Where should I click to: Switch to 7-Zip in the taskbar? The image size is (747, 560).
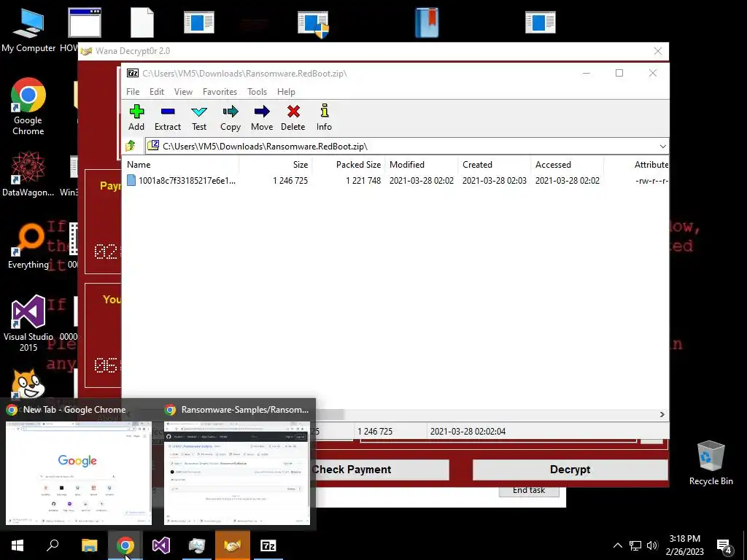pyautogui.click(x=268, y=545)
